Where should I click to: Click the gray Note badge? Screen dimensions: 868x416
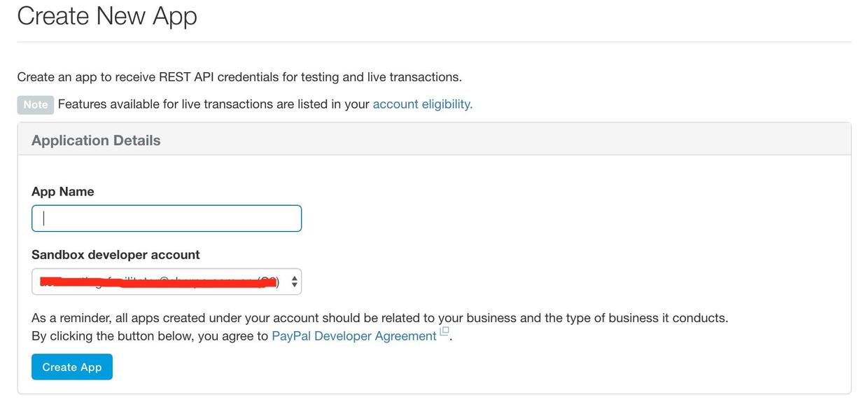click(35, 105)
